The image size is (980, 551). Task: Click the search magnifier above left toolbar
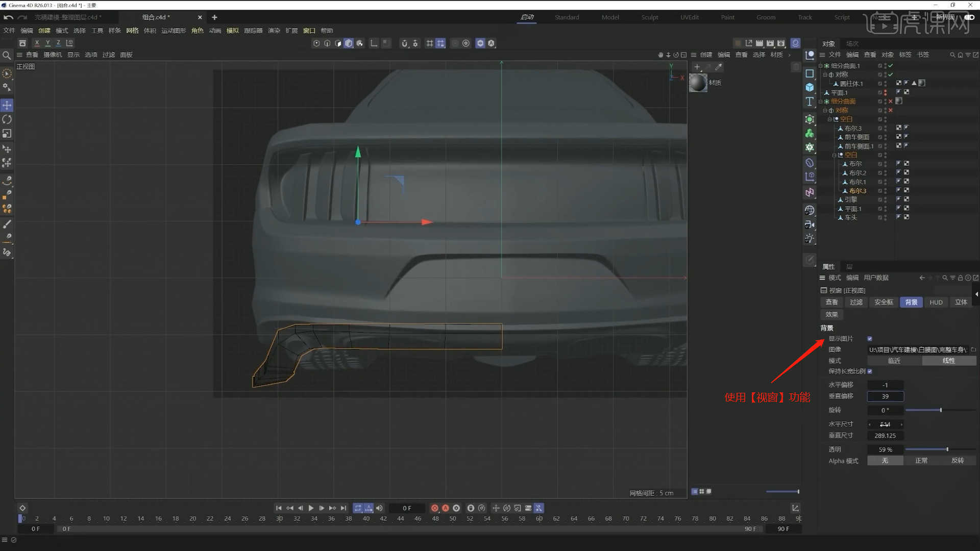click(x=7, y=55)
